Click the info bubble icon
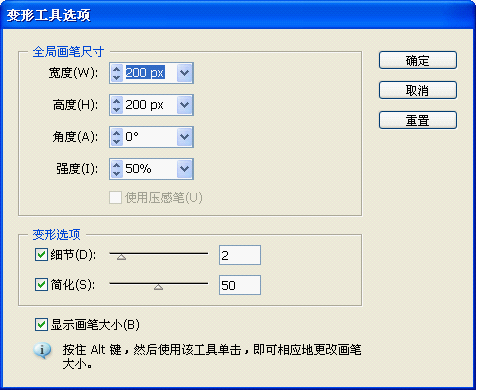The width and height of the screenshot is (477, 391). click(x=42, y=351)
